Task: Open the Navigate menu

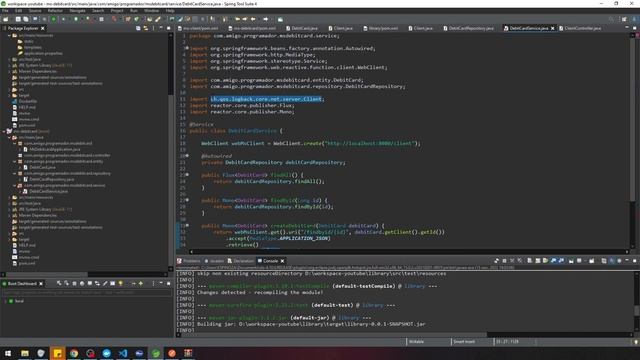Action: pos(77,11)
